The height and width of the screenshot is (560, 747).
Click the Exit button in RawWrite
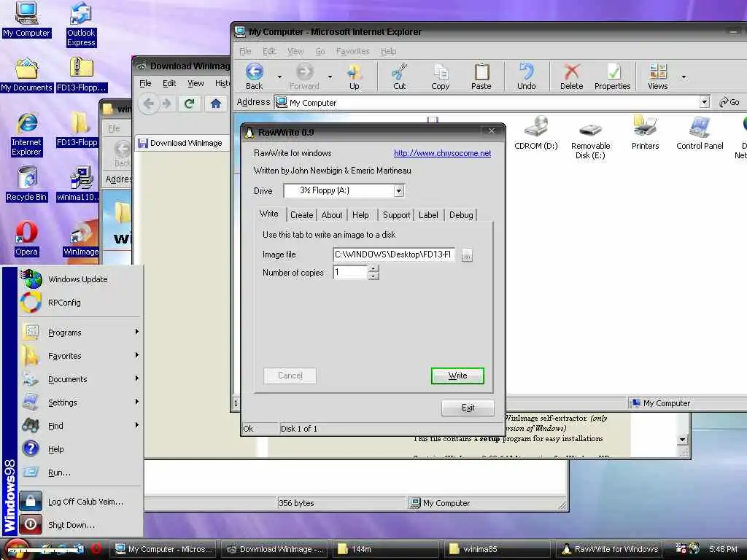tap(468, 408)
